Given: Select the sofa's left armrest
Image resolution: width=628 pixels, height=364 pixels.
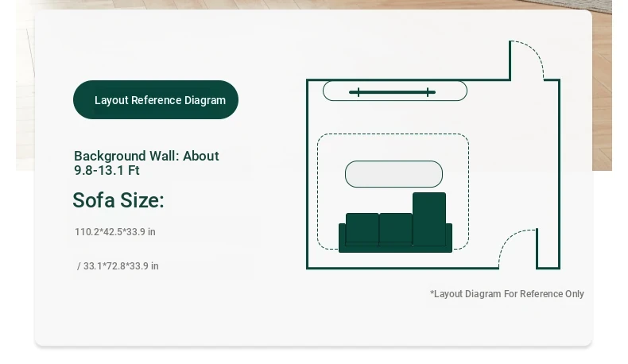Looking at the screenshot, I should (343, 237).
